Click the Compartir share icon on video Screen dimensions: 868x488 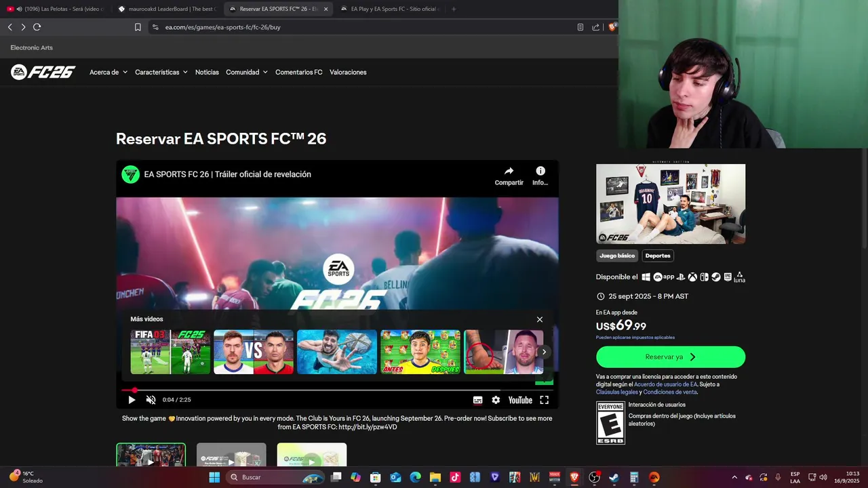click(x=509, y=176)
